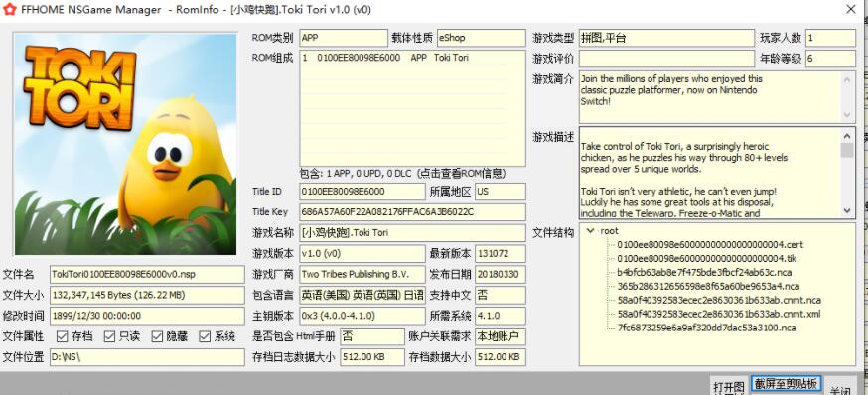
Task: Click the Toki Tori cover image
Action: [125, 144]
